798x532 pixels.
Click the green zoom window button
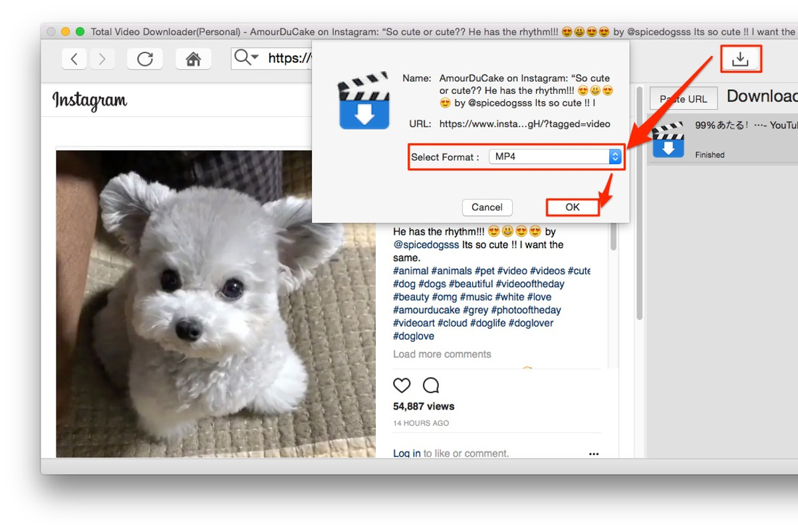pos(80,31)
